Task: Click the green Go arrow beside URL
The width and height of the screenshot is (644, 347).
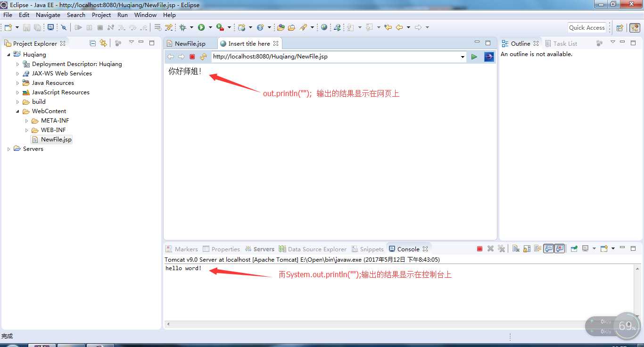Action: tap(474, 57)
